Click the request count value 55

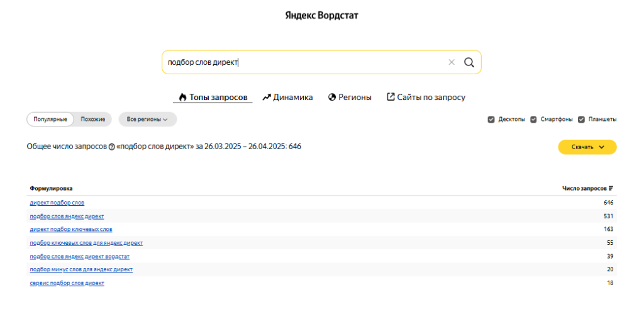(610, 243)
